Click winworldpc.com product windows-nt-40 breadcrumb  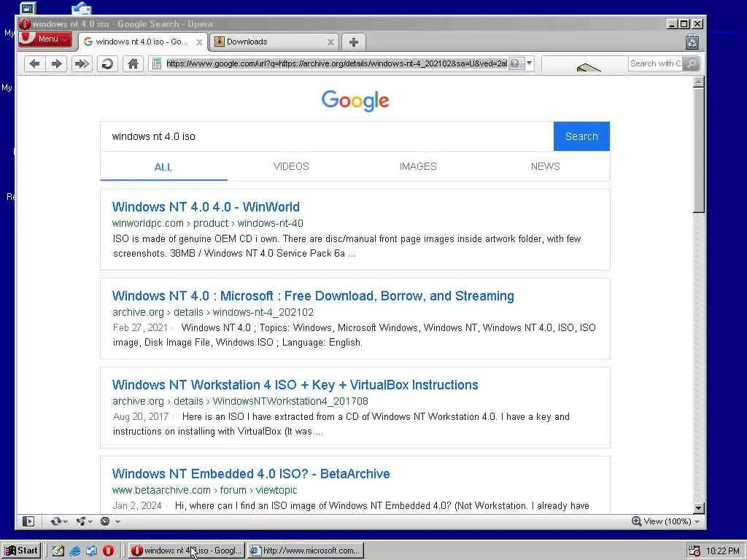pyautogui.click(x=208, y=223)
